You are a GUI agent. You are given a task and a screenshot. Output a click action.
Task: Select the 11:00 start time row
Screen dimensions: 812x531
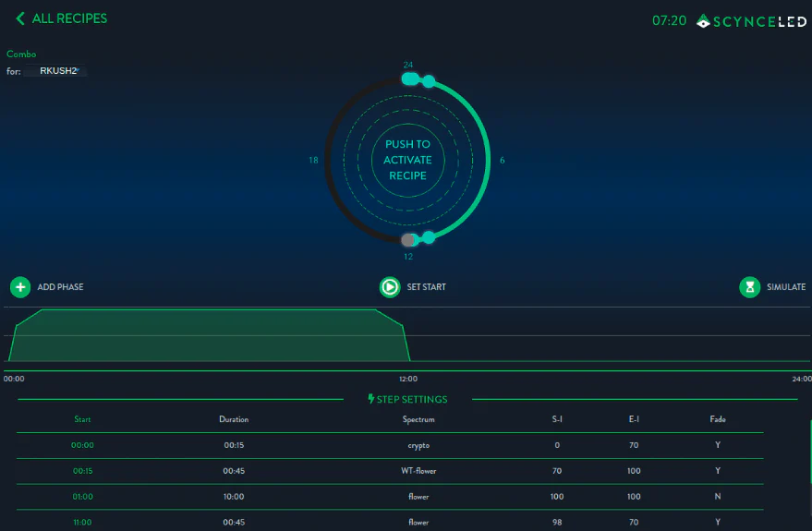(83, 522)
